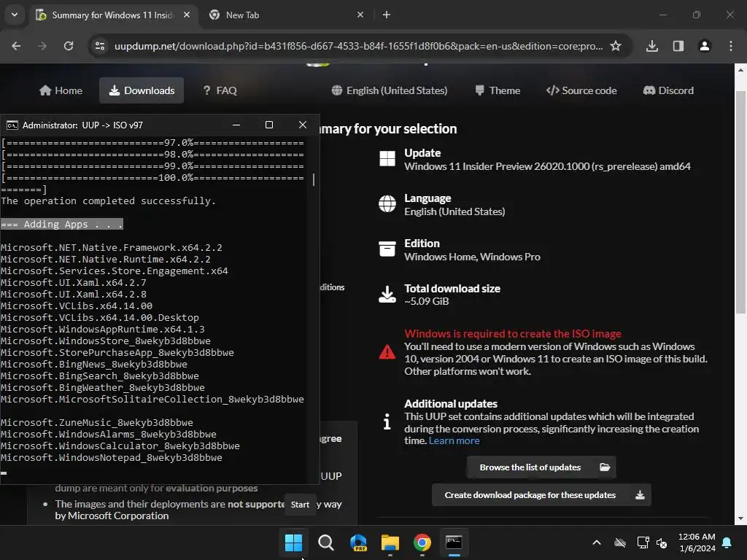Click Microsoft.BingWeather_8wekyb3d8bbwe line

point(103,388)
